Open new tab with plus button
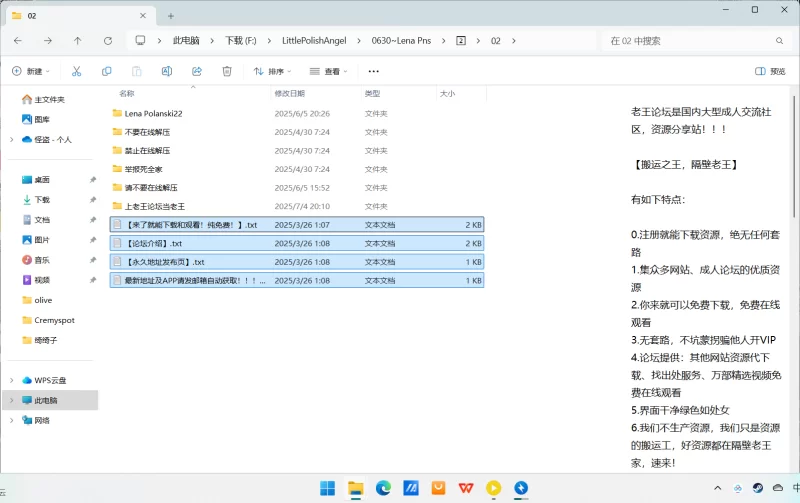The image size is (800, 503). tap(171, 16)
